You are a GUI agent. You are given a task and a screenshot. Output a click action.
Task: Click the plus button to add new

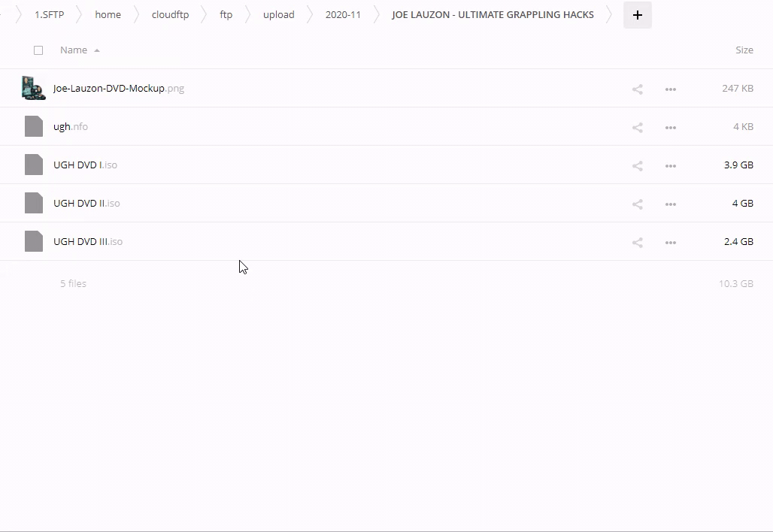pyautogui.click(x=637, y=15)
